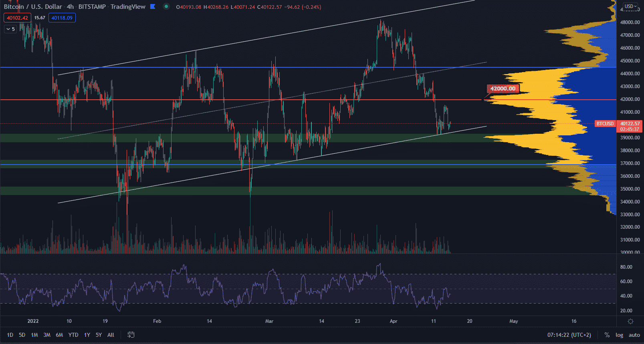Open the go to date calendar icon

pos(131,335)
